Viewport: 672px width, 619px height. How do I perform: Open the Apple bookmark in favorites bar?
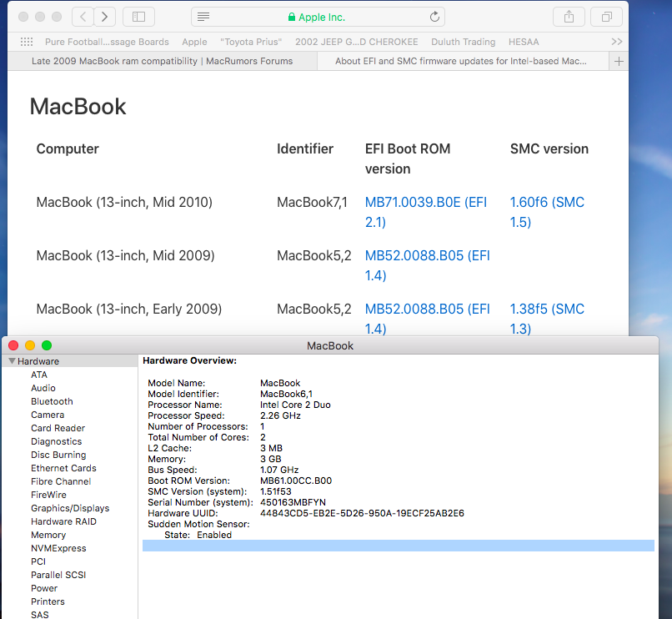point(194,42)
